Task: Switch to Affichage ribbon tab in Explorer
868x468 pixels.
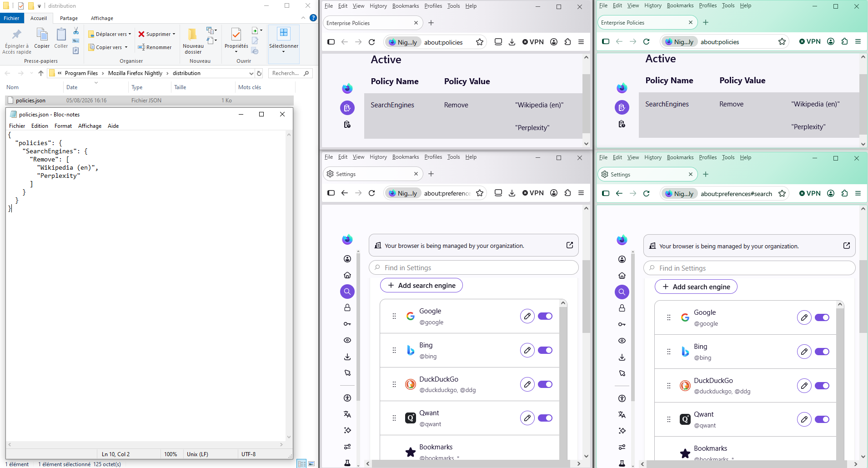Action: click(102, 18)
